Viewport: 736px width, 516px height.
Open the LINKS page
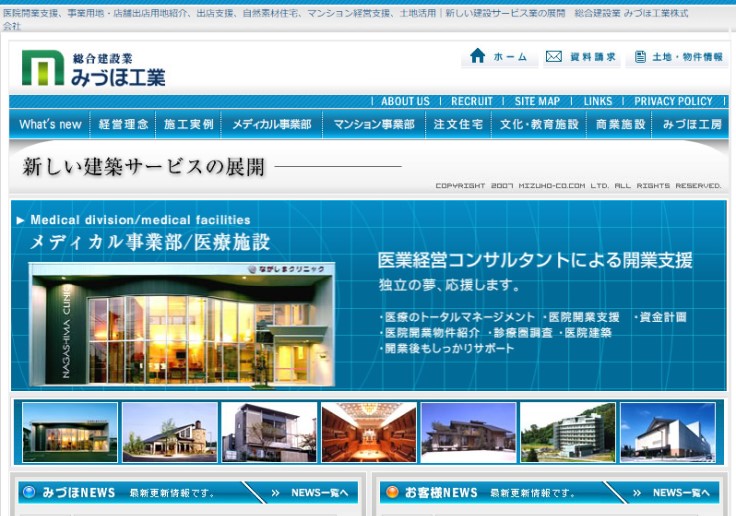tap(598, 101)
